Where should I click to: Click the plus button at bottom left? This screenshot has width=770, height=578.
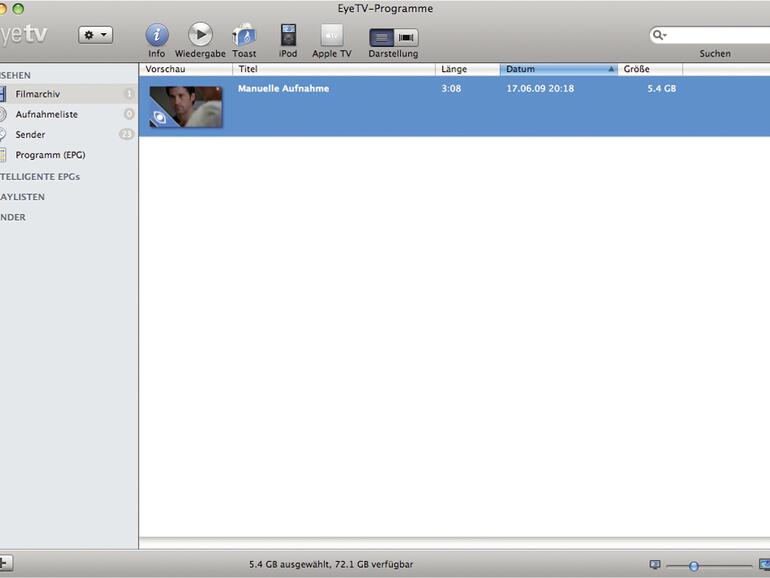pyautogui.click(x=5, y=563)
